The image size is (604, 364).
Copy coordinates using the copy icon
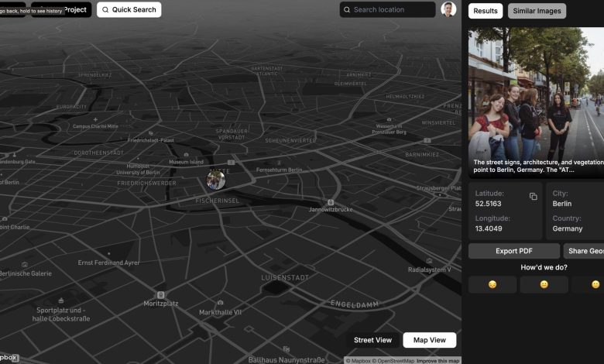click(533, 197)
